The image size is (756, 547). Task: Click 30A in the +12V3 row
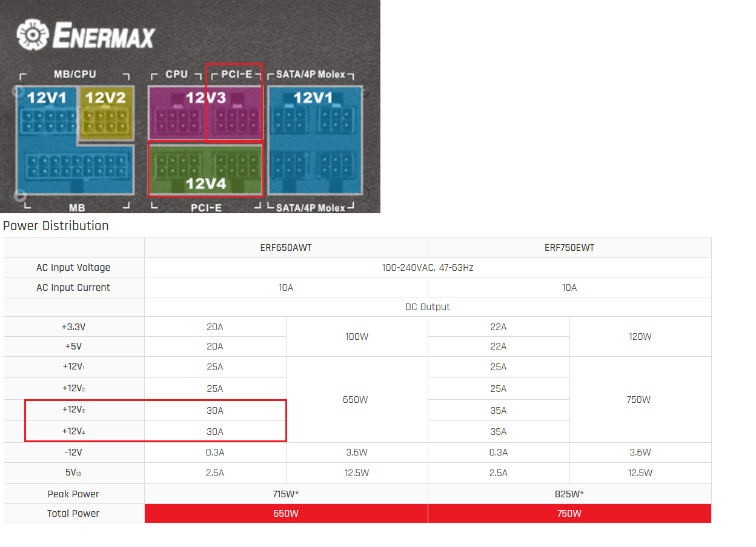(x=215, y=411)
